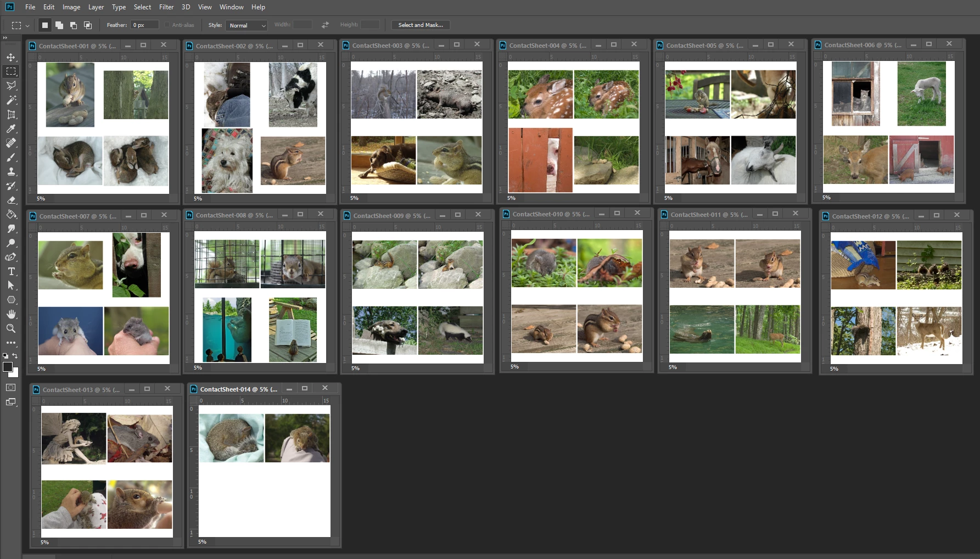The width and height of the screenshot is (980, 559).
Task: Set the foreground color swatch
Action: point(8,367)
